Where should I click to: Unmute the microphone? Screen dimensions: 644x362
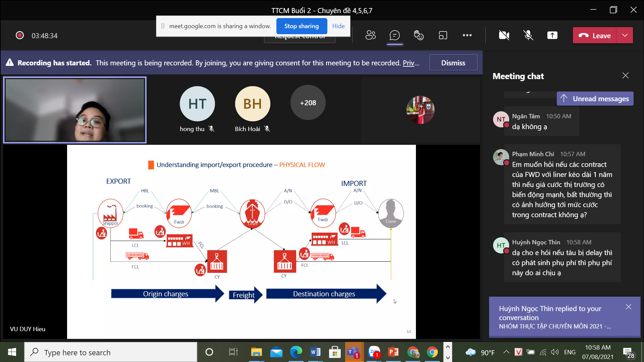click(528, 35)
